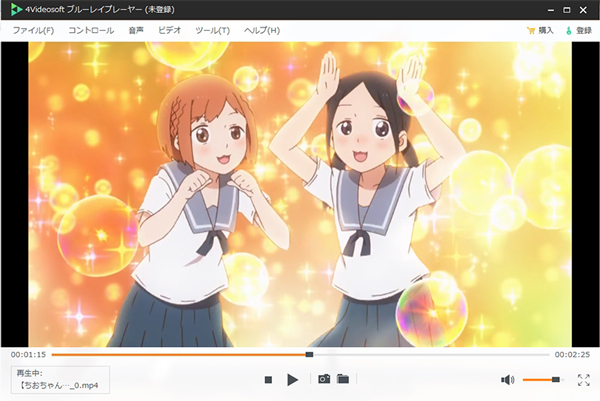Open the ビデオ menu

[x=170, y=30]
